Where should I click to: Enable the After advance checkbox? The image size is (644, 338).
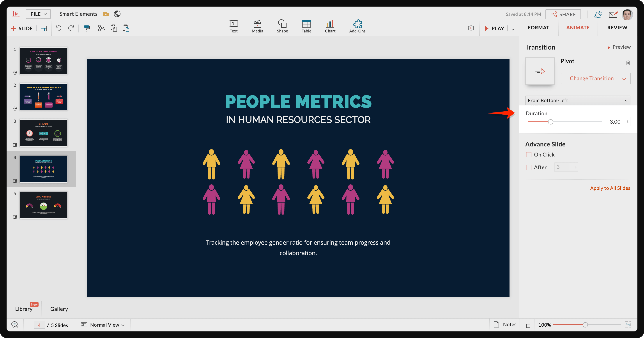(529, 167)
